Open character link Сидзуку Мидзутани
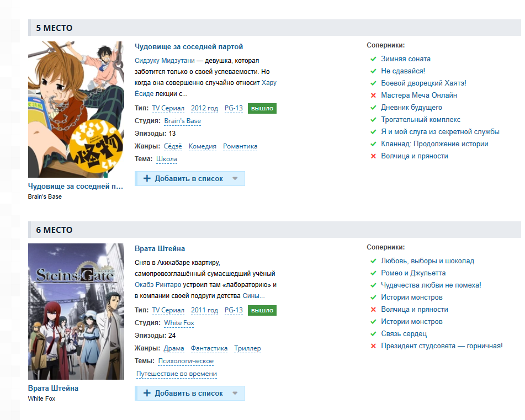The height and width of the screenshot is (420, 525). pyautogui.click(x=165, y=61)
